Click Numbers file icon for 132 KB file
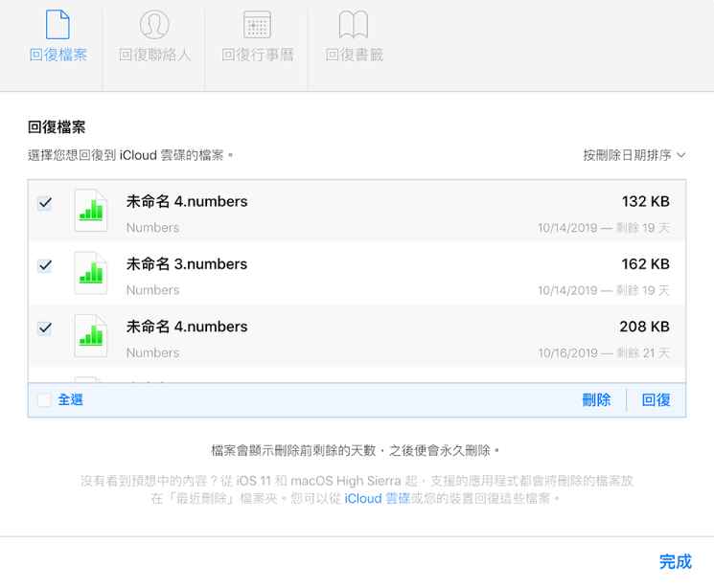The image size is (714, 588). (91, 213)
